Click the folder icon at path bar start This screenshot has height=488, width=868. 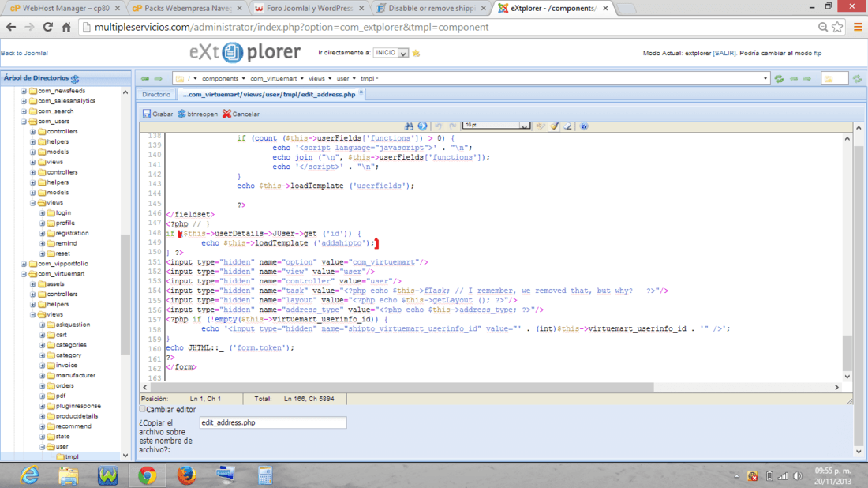pos(180,79)
